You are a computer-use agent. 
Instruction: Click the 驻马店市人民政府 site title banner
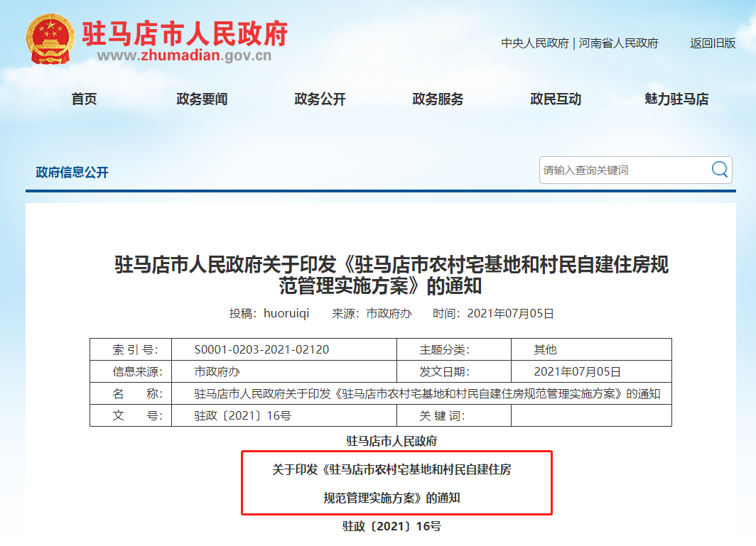click(x=185, y=34)
